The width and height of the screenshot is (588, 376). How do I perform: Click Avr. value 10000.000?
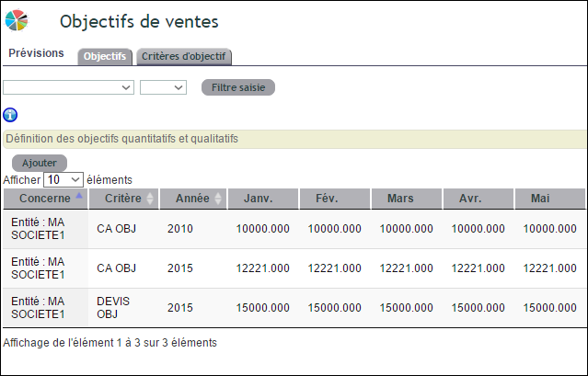478,229
